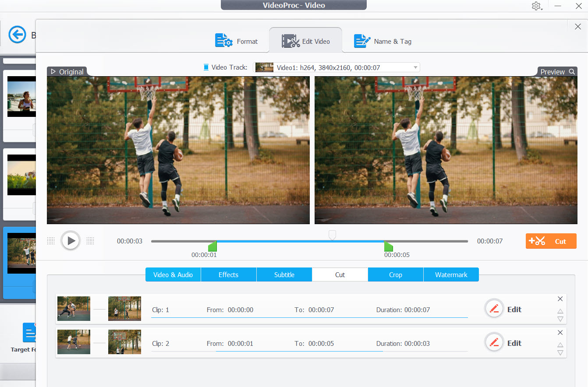Click the Edit pencil icon for Clip 1
The height and width of the screenshot is (387, 588).
pos(494,309)
